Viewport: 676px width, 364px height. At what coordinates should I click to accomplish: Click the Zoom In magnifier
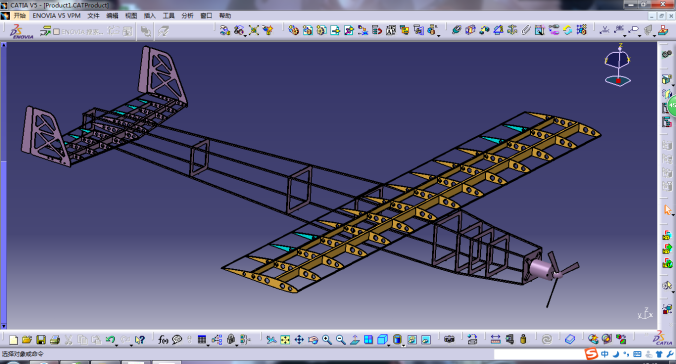click(x=327, y=340)
